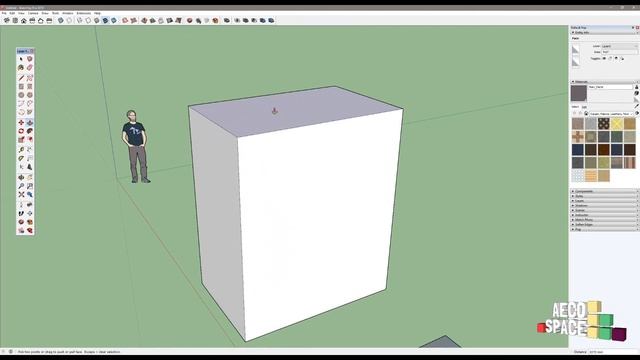This screenshot has width=640, height=360.
Task: Collapse the Entity Info panel
Action: pyautogui.click(x=604, y=32)
